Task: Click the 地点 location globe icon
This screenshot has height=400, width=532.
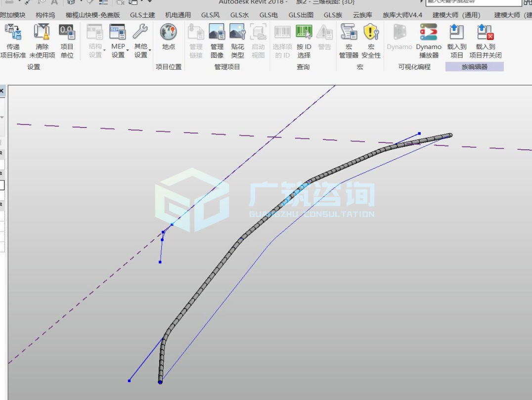Action: click(168, 32)
